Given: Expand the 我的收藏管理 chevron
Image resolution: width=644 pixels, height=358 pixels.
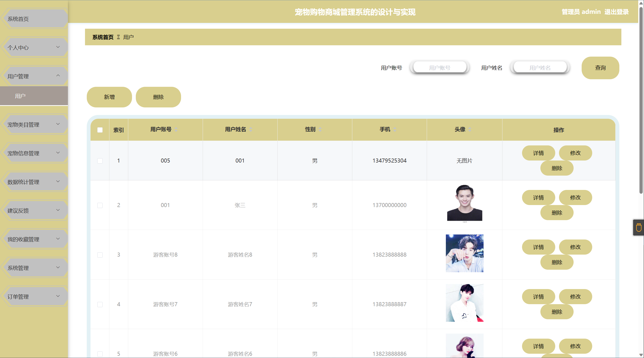Looking at the screenshot, I should [x=58, y=239].
